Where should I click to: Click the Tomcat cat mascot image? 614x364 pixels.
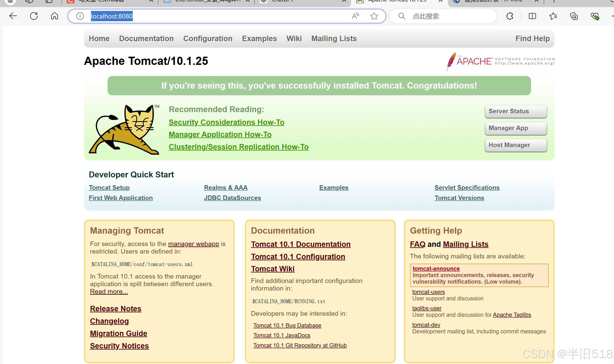point(124,130)
